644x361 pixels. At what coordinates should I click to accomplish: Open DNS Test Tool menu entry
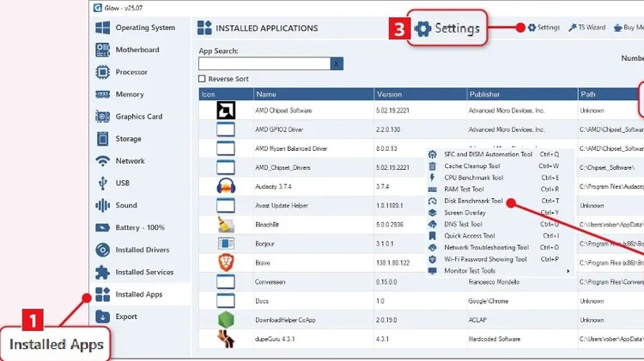point(463,225)
